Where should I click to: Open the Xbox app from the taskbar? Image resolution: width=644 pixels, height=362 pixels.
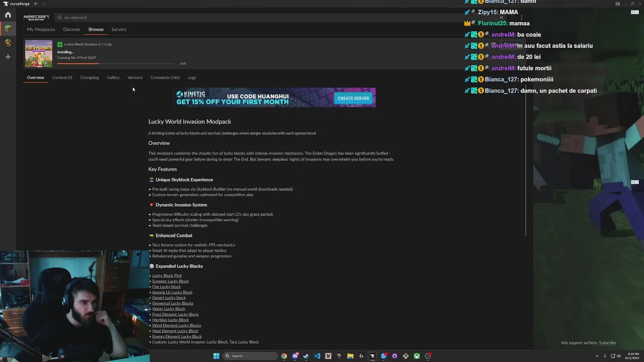click(417, 356)
